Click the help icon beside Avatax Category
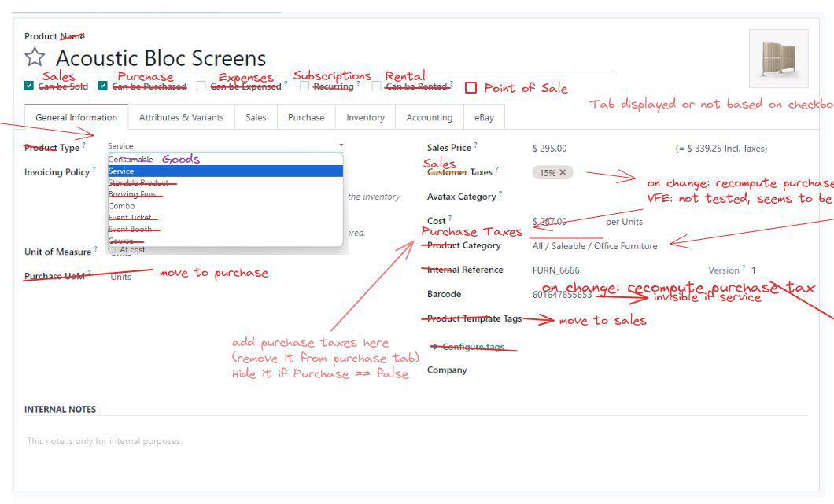 point(500,194)
